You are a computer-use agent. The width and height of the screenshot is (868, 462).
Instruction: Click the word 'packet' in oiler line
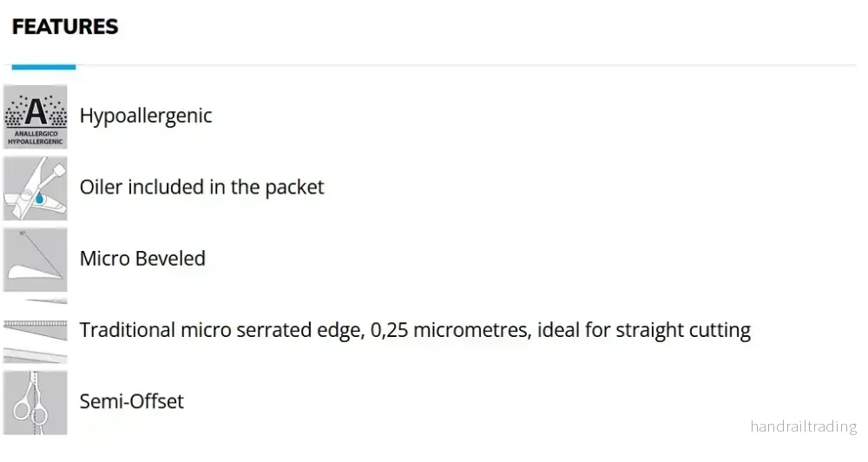click(294, 188)
